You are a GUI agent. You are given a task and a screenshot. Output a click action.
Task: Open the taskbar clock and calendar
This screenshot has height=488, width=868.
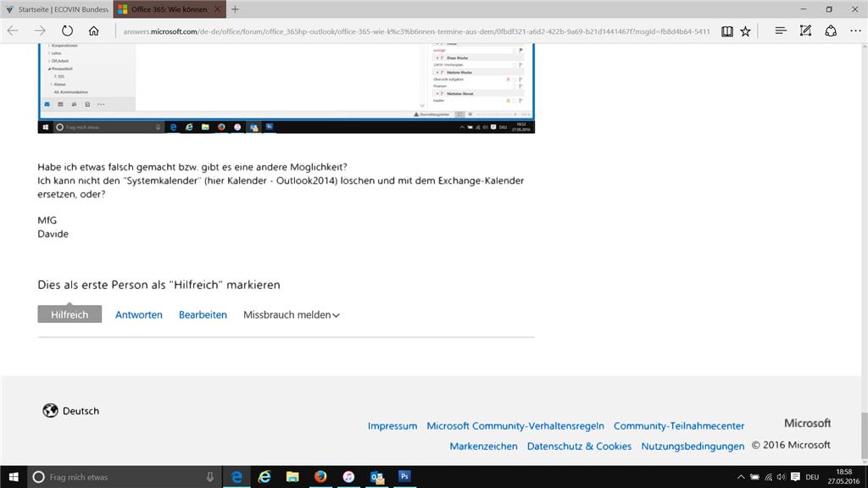843,477
